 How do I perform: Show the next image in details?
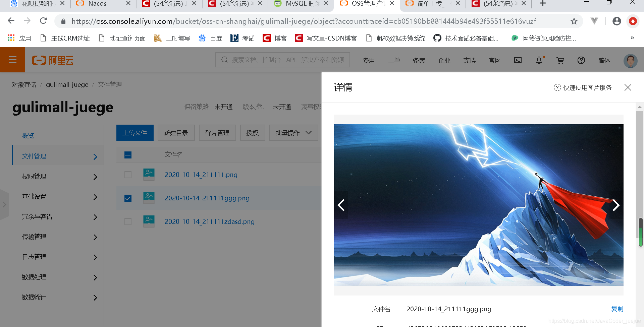pyautogui.click(x=616, y=205)
